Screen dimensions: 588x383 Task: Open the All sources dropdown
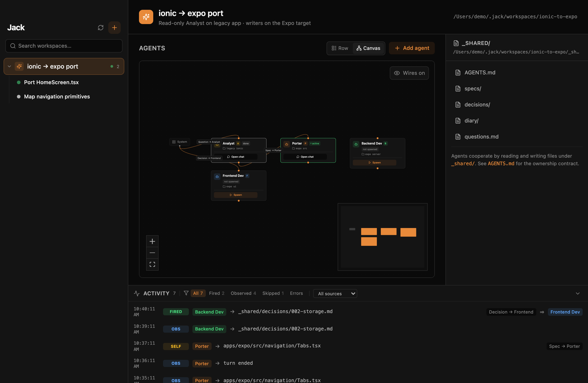point(335,293)
